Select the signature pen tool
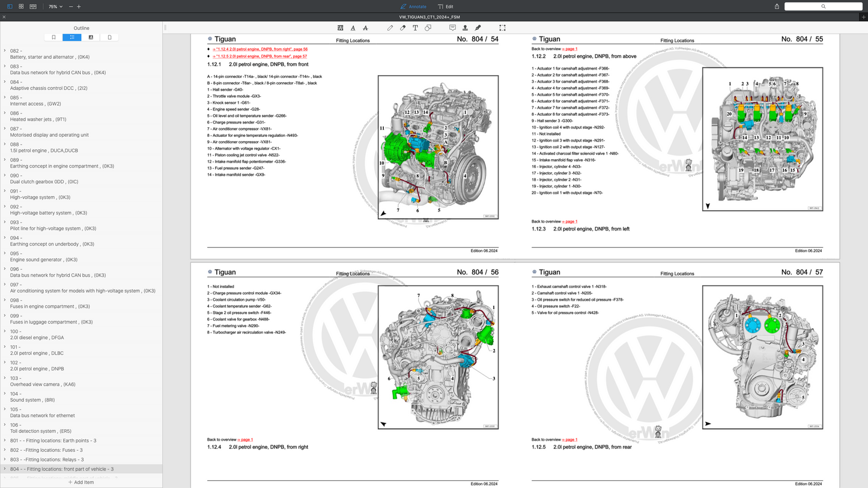 point(478,28)
